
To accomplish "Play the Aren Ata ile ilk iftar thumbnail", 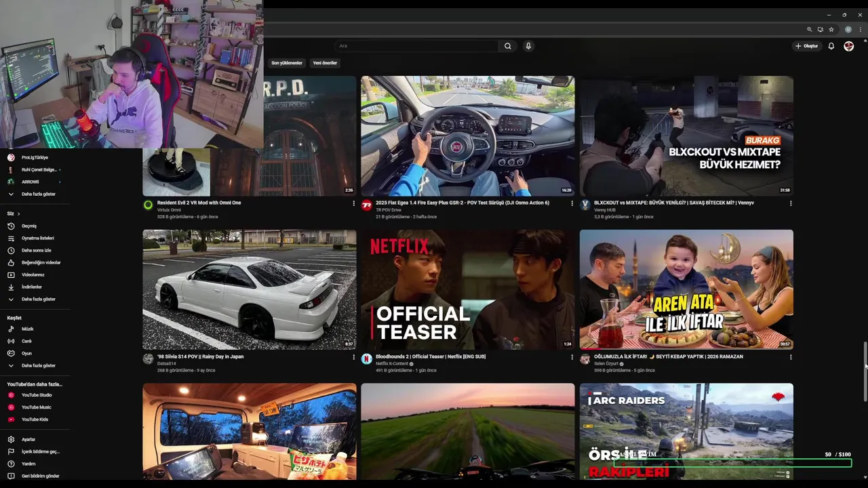I will tap(686, 289).
